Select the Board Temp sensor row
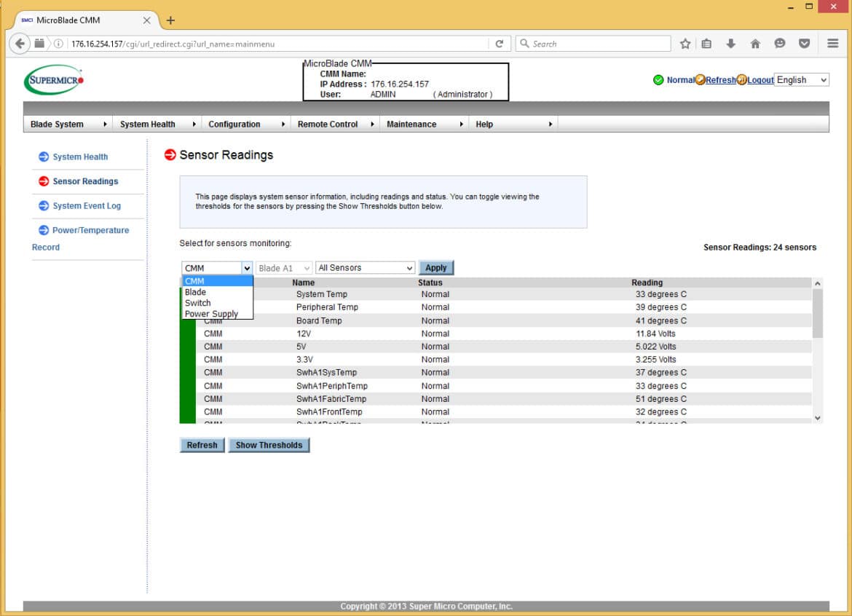Screen dimensions: 852x616 [504, 320]
